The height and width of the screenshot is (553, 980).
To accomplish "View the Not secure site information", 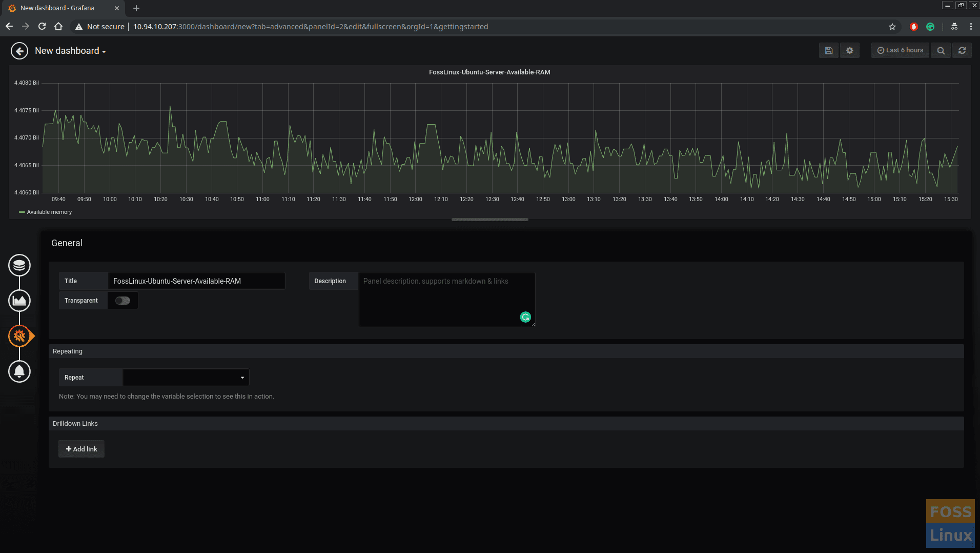I will tap(100, 27).
